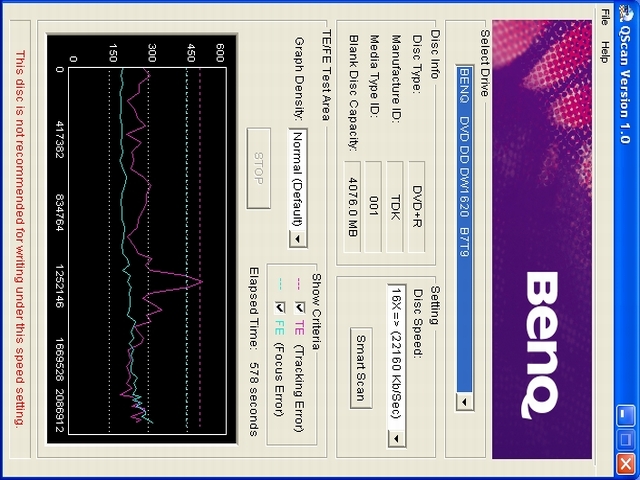Click the graph axis label 1252146

(x=59, y=286)
